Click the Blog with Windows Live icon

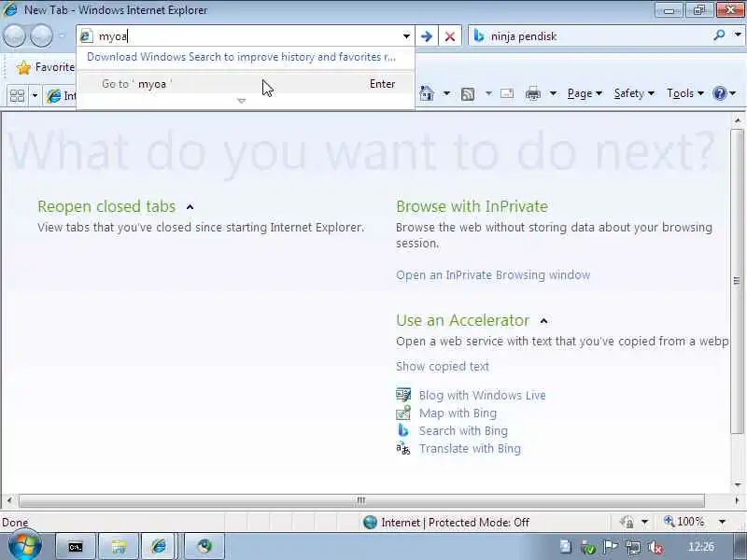tap(403, 395)
